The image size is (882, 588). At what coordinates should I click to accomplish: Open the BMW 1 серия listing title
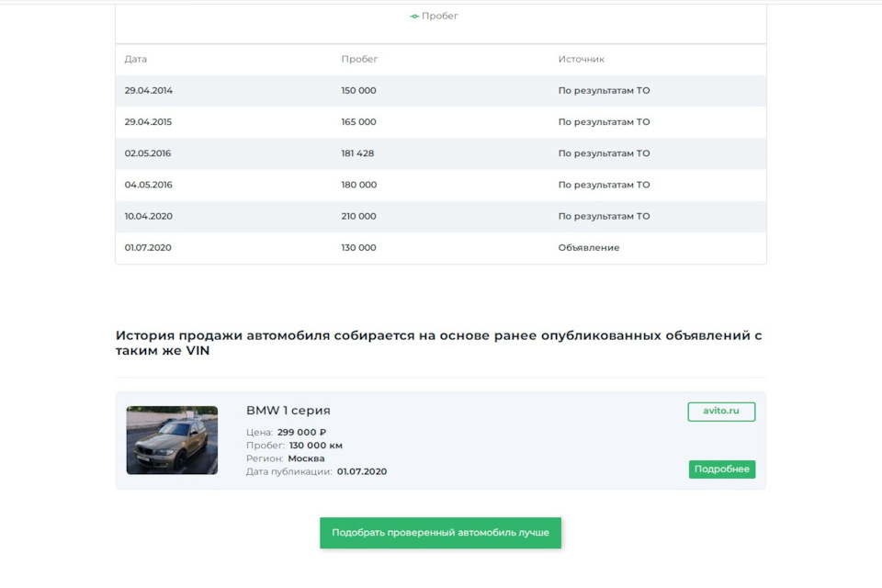click(288, 411)
